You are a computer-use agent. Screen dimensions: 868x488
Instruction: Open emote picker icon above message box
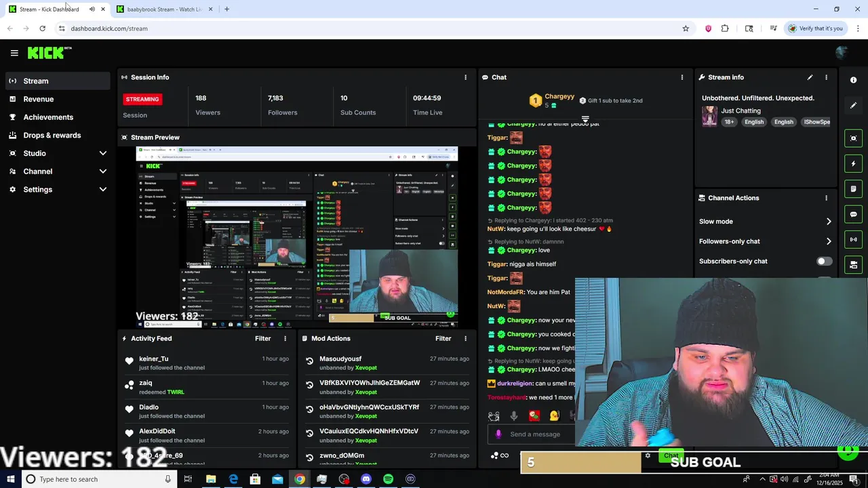click(x=494, y=416)
